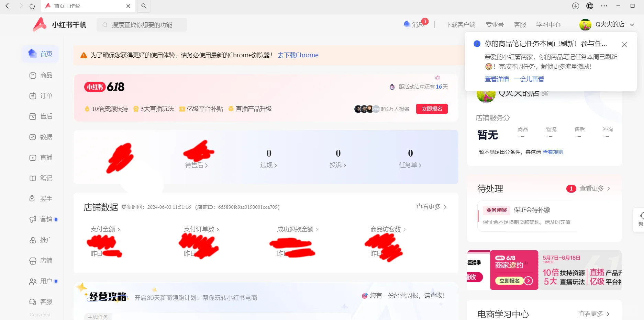The width and height of the screenshot is (644, 320).
Task: Click the 搜索查找你想要的功能 search field
Action: click(x=142, y=24)
